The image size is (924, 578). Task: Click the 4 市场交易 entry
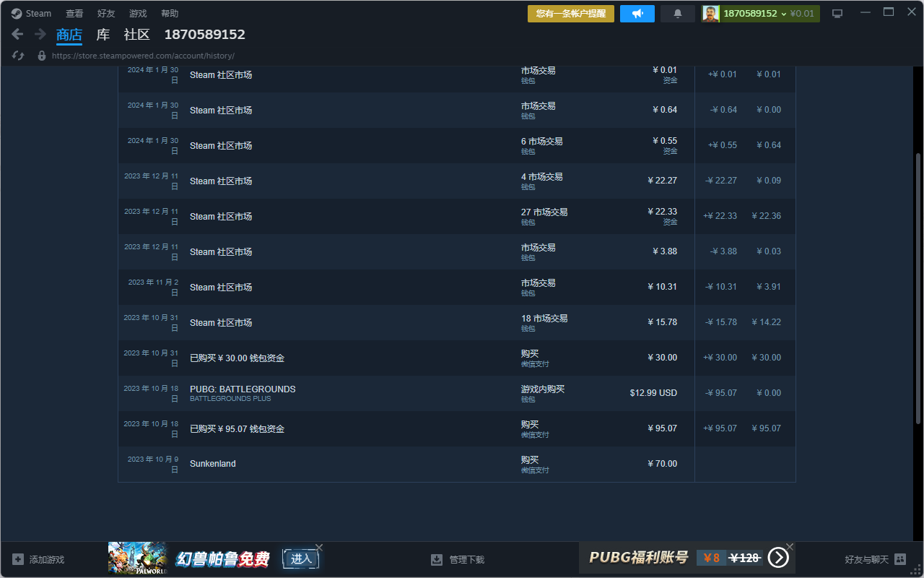click(542, 177)
